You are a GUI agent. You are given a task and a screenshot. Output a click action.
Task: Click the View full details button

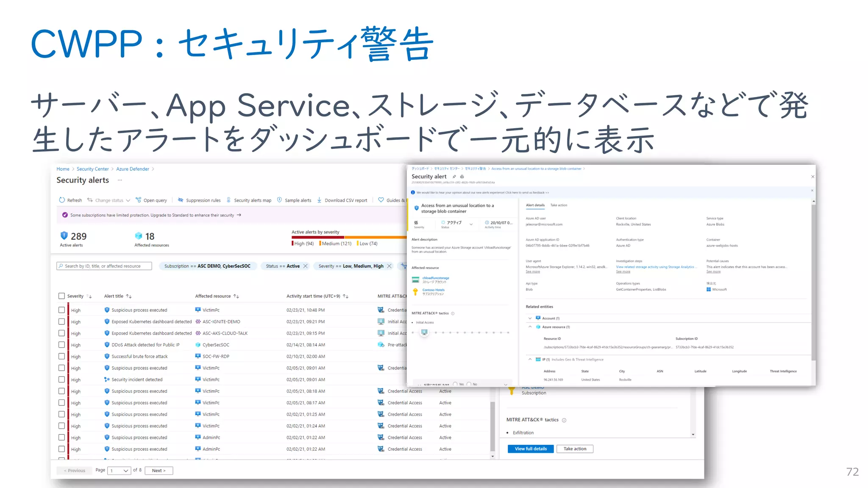(531, 449)
